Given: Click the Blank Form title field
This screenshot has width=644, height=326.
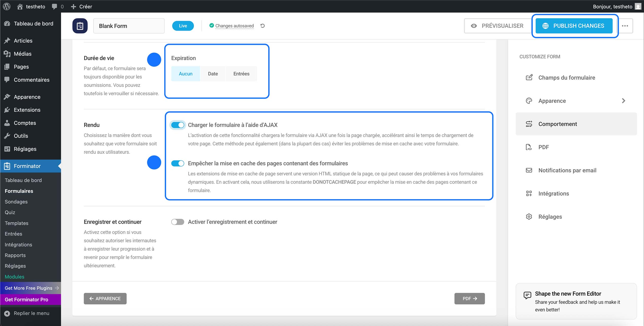Looking at the screenshot, I should [x=129, y=26].
